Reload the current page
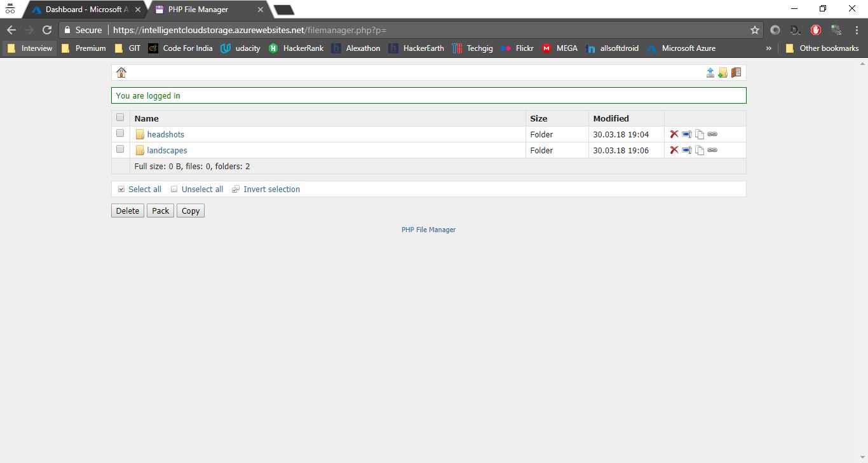This screenshot has height=463, width=868. point(47,30)
